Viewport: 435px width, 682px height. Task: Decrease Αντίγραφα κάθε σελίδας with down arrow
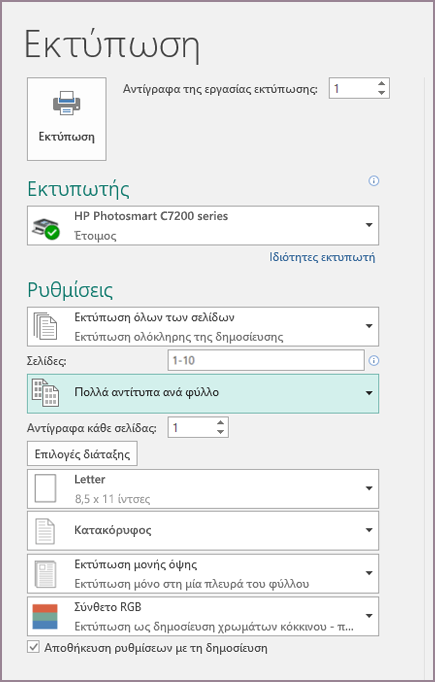click(221, 432)
